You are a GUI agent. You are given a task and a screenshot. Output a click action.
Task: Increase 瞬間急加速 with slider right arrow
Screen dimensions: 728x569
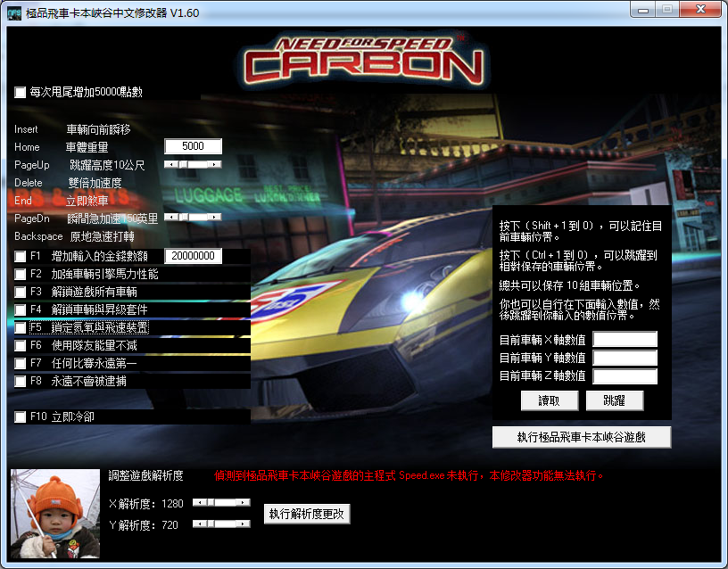(x=214, y=217)
